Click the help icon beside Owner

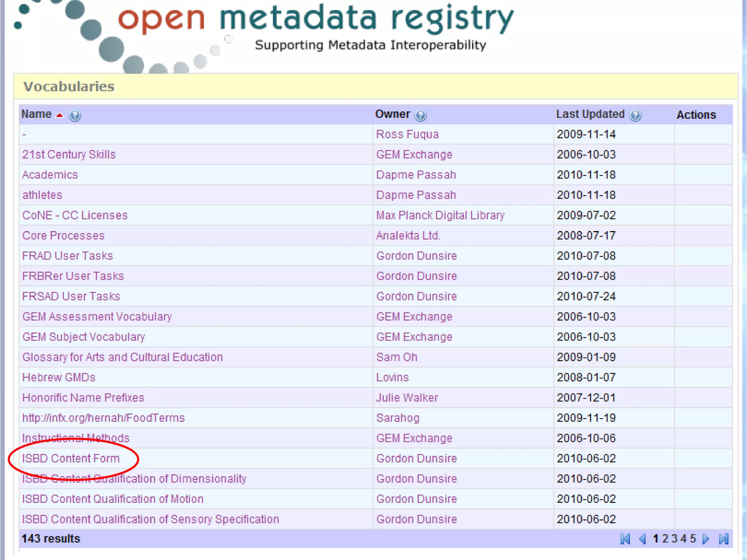421,116
